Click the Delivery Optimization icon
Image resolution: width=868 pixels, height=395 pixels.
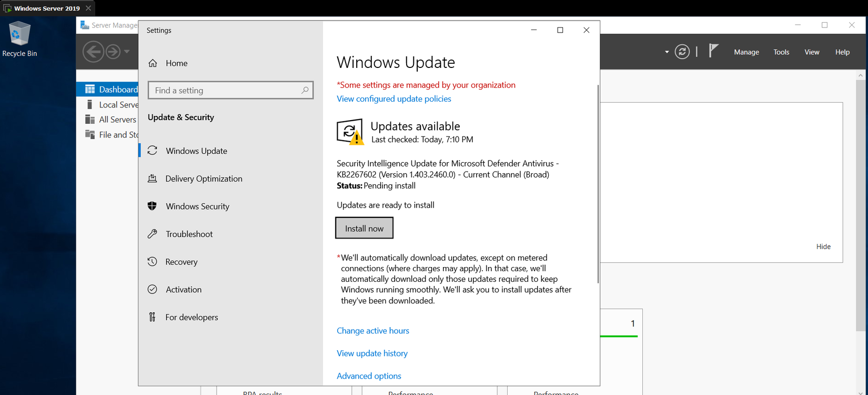point(153,179)
